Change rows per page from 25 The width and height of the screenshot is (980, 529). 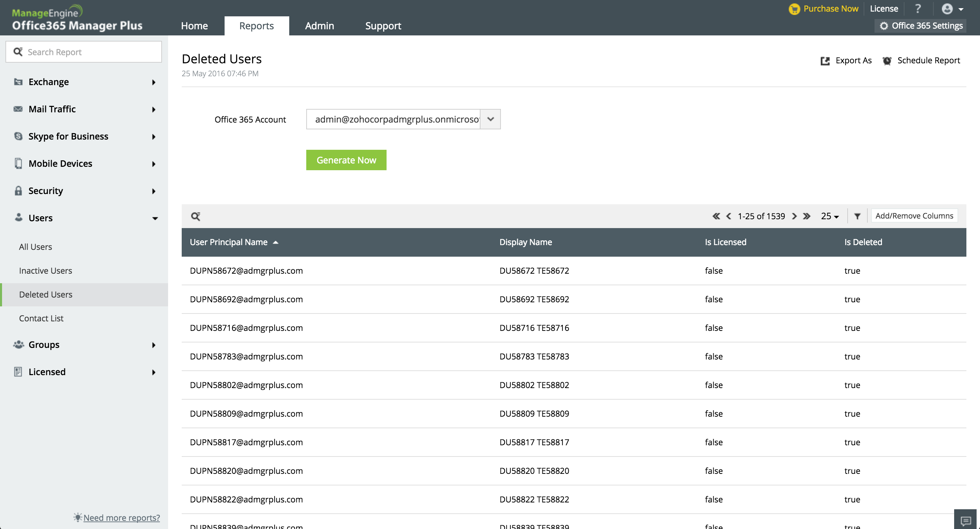830,216
